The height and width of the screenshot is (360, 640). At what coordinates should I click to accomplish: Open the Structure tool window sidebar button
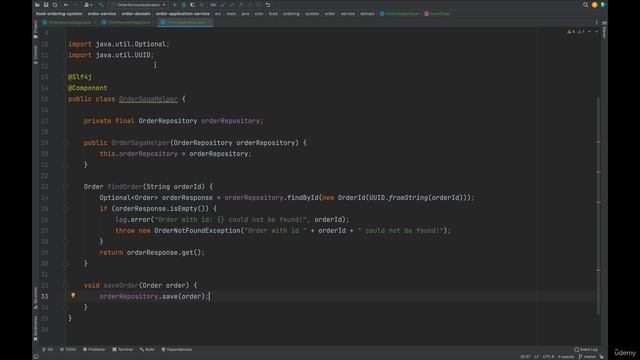pyautogui.click(x=36, y=298)
